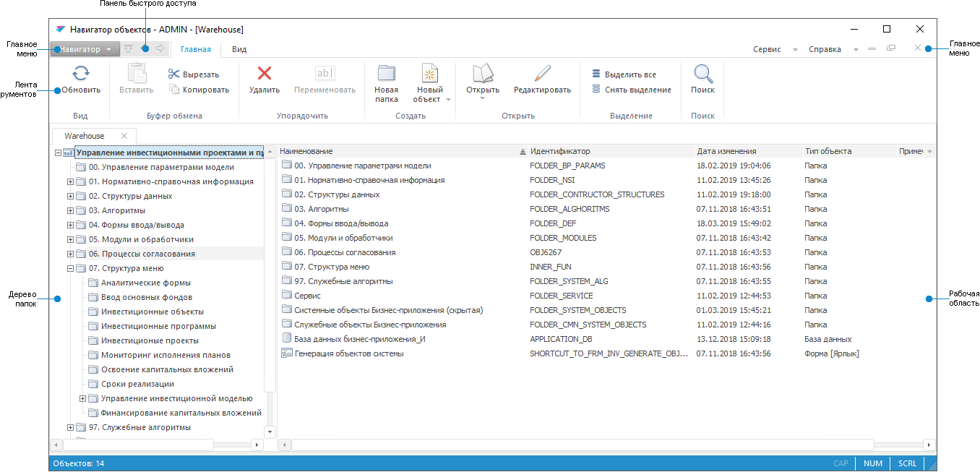Select Инвестиционные программы in tree
Viewport: 980px width, 472px height.
point(158,326)
